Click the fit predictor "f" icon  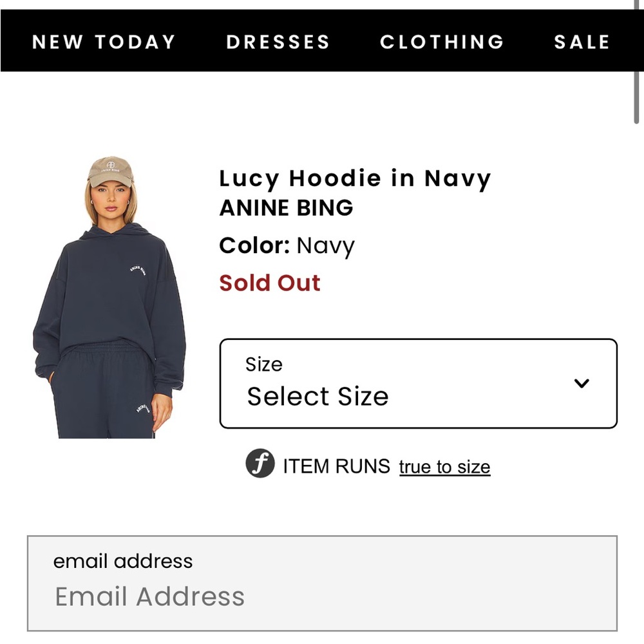click(260, 465)
